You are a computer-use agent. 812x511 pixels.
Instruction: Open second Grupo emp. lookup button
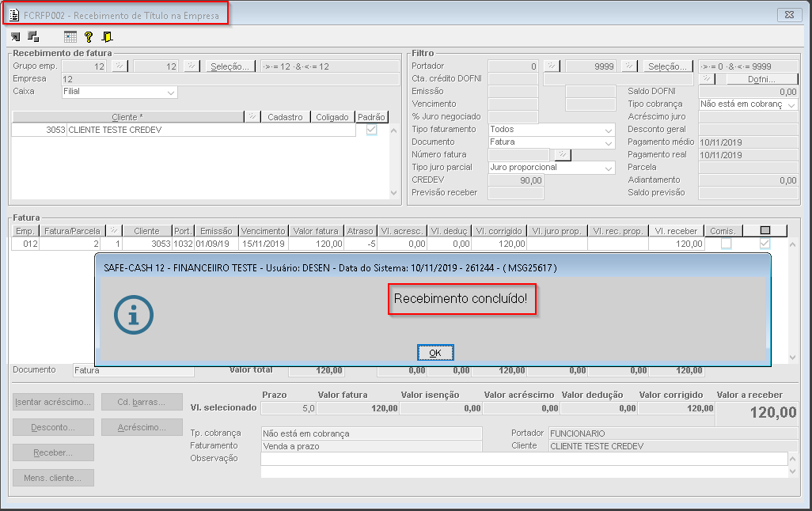(x=192, y=66)
